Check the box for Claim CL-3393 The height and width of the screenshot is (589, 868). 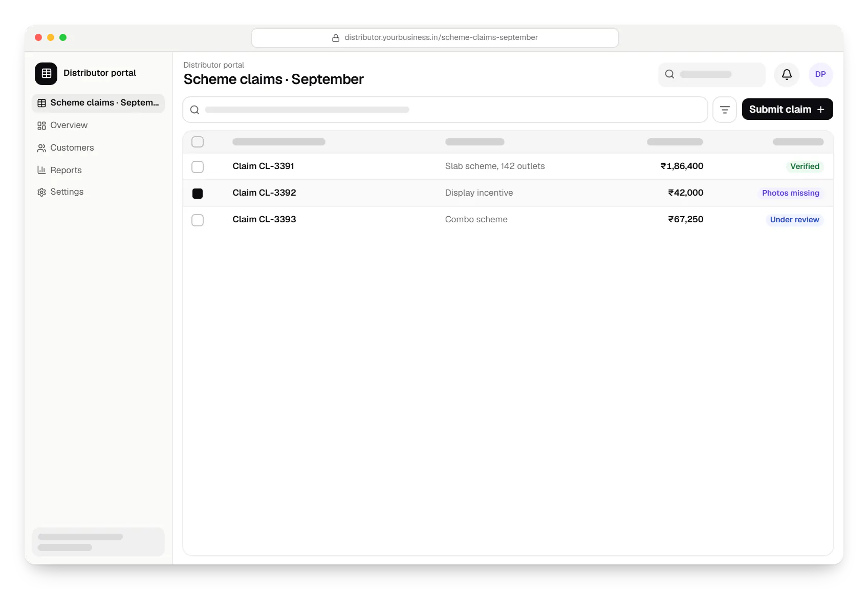(198, 220)
